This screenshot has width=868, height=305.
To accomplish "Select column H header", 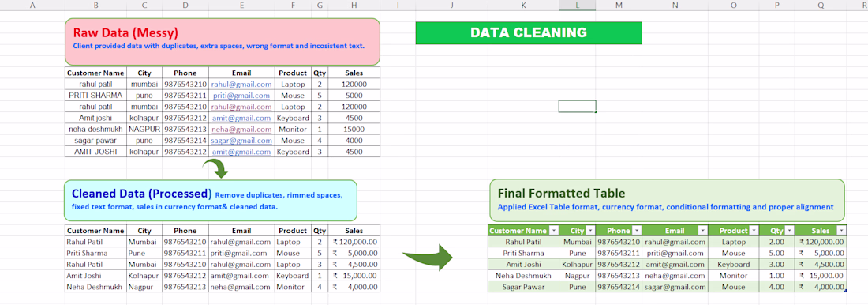I will click(x=354, y=6).
